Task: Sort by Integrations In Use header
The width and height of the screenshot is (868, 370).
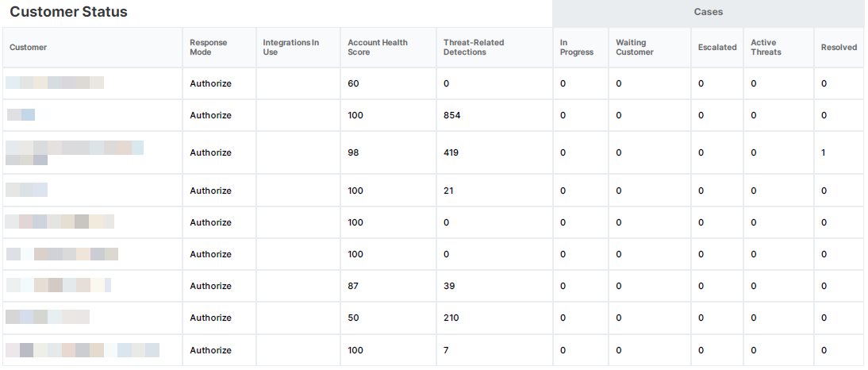Action: [x=290, y=48]
